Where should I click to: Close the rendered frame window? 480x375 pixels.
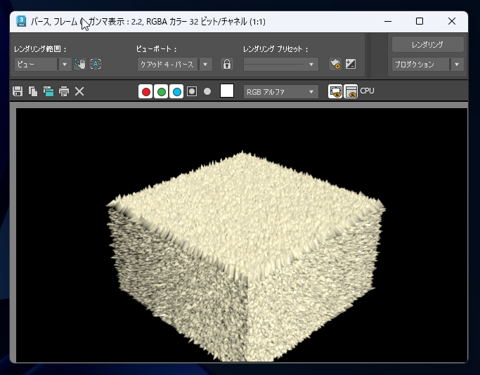tap(452, 21)
